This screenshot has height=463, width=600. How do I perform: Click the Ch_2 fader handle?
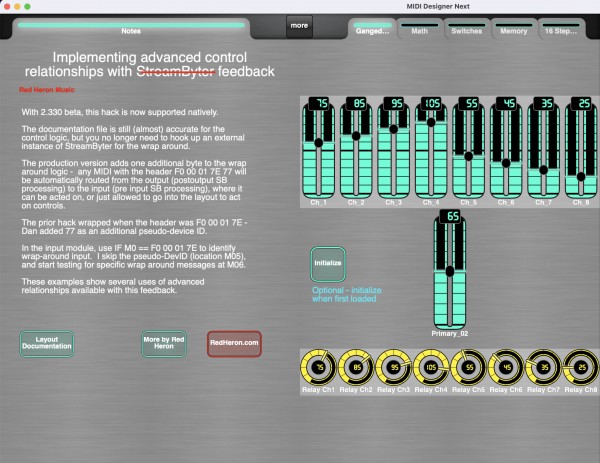[x=356, y=136]
